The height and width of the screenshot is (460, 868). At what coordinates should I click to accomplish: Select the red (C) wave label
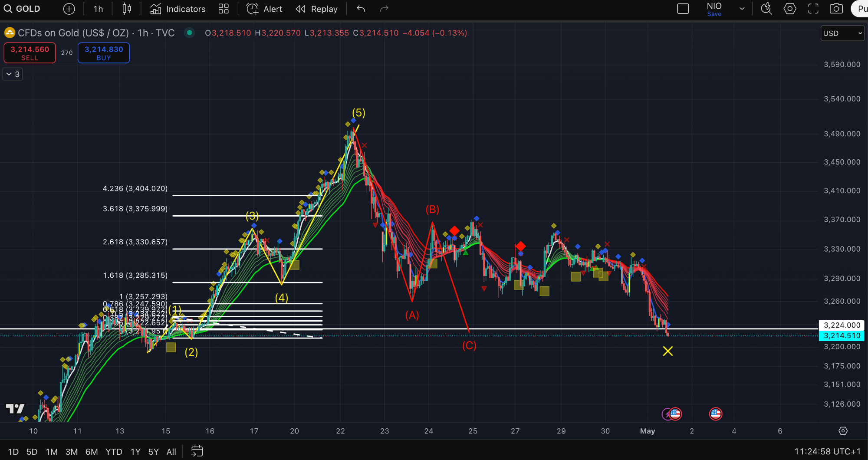(x=469, y=345)
